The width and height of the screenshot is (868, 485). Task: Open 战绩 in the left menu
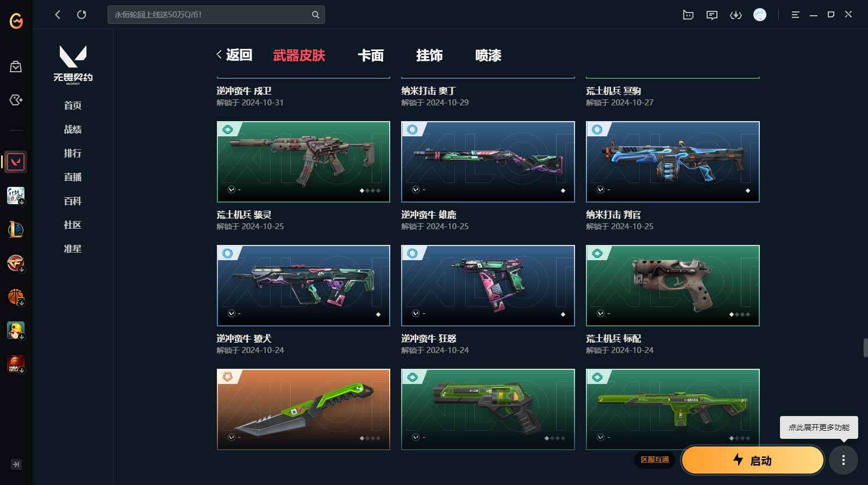pos(73,129)
